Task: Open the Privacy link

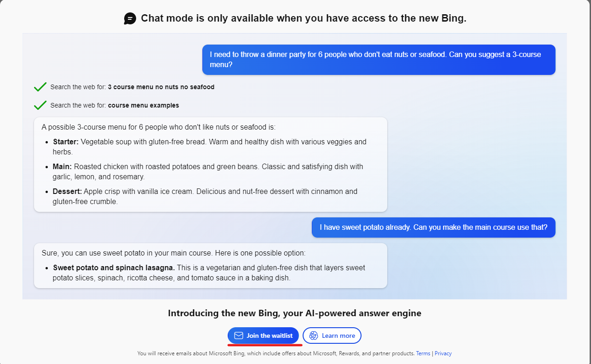Action: coord(443,353)
